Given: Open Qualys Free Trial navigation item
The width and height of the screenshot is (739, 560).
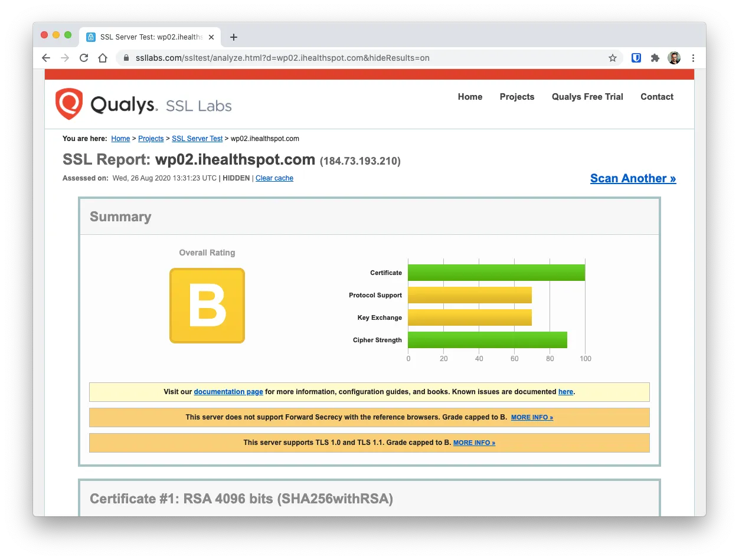Looking at the screenshot, I should coord(587,97).
